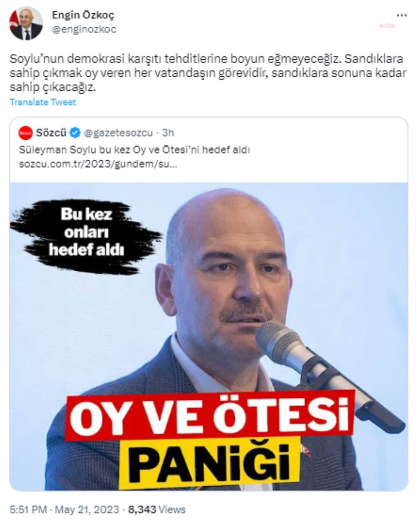Screen dimensions: 420x522
Task: Click the 5:51 PM May 21, 2023 timestamp
Action: tap(64, 509)
